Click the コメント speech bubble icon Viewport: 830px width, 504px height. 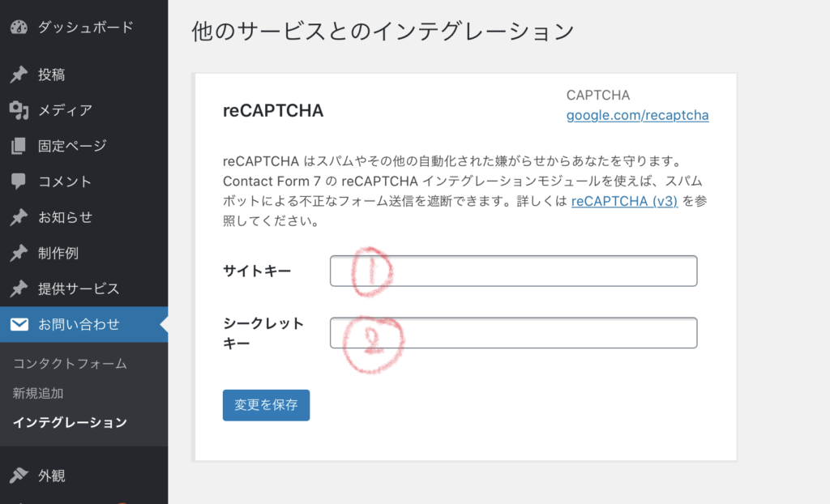click(x=19, y=182)
